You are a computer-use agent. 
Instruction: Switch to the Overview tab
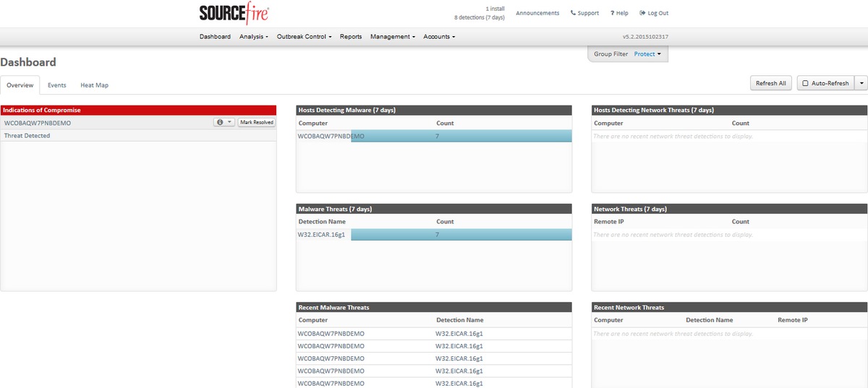tap(20, 85)
